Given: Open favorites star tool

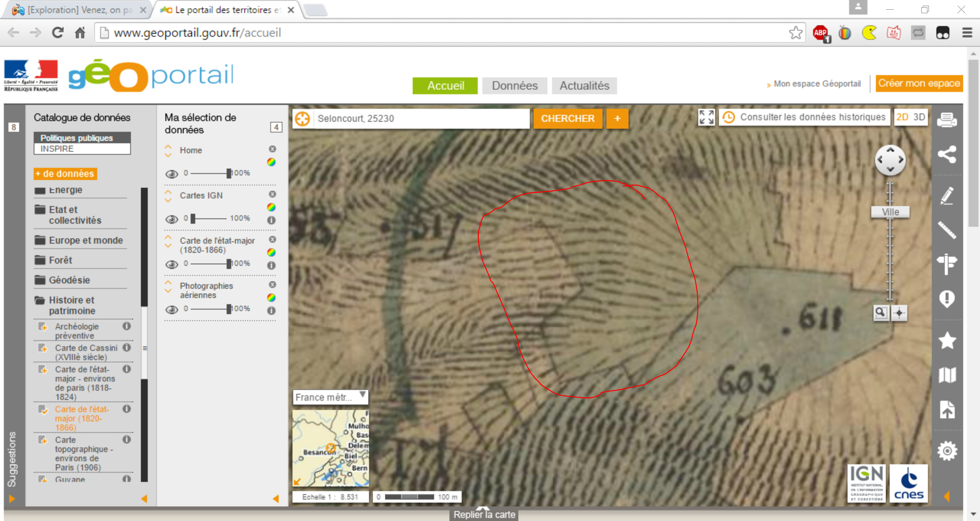Looking at the screenshot, I should click(947, 340).
